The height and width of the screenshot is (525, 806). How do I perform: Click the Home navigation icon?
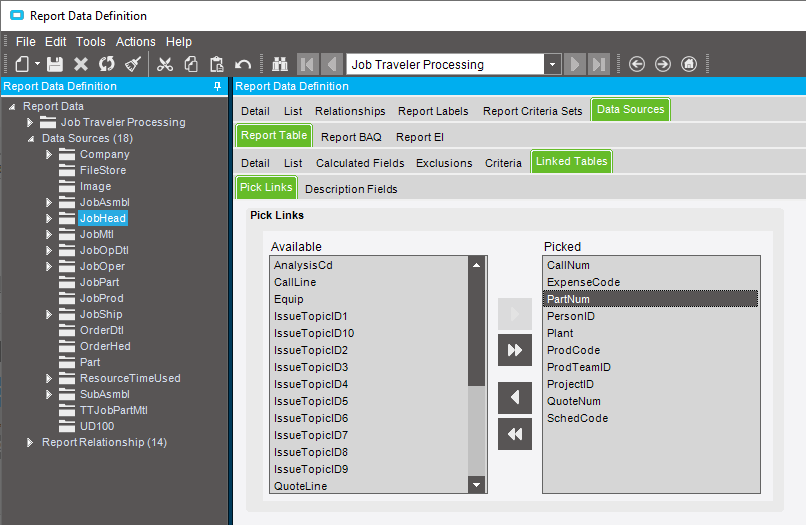coord(689,64)
